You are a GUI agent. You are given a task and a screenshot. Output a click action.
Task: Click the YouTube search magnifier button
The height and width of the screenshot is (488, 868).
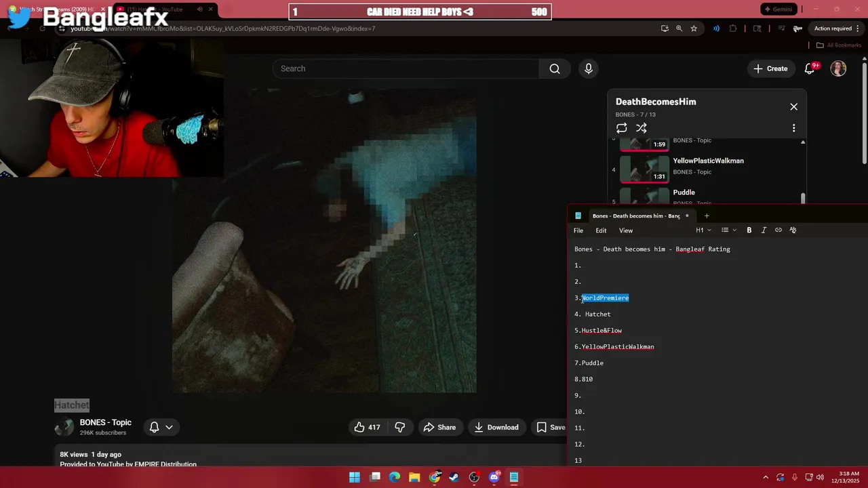(x=555, y=68)
